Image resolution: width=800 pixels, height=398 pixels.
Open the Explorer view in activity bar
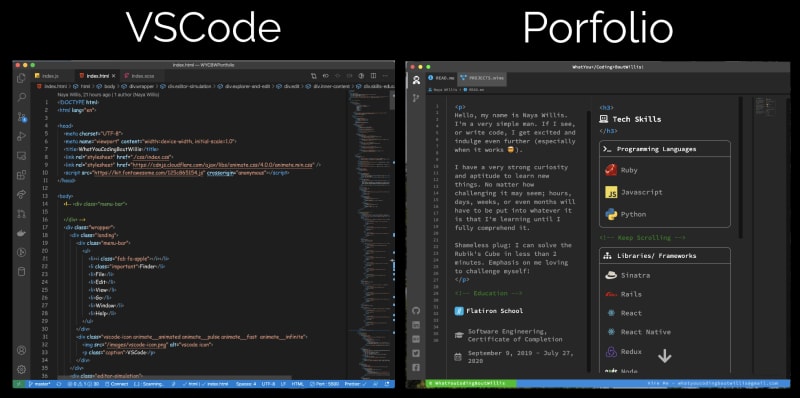[x=21, y=78]
